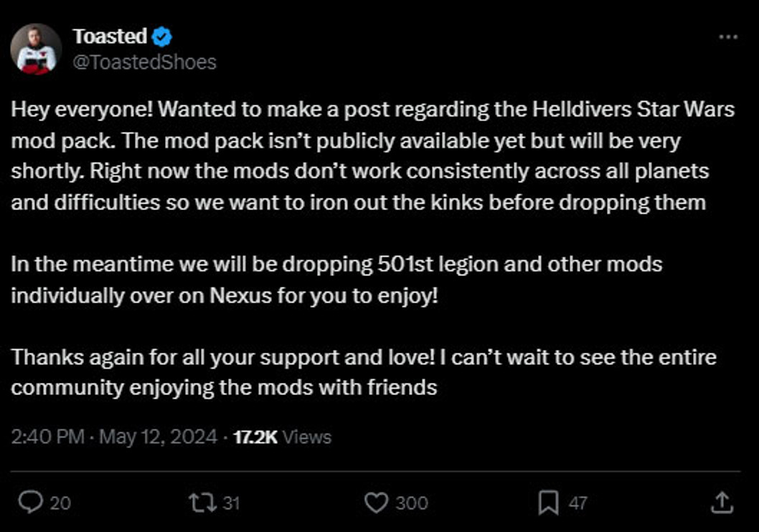759x532 pixels.
Task: Click the repost count of 31
Action: (232, 503)
